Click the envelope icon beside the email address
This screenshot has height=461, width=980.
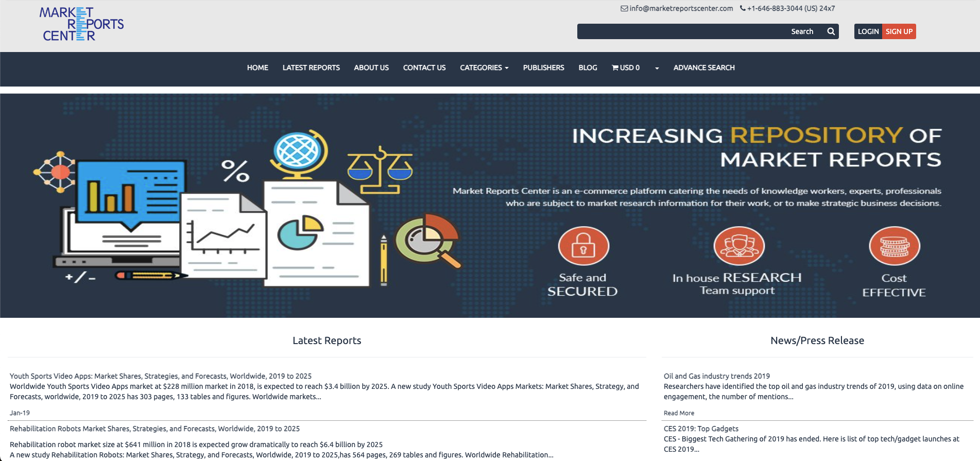(x=624, y=8)
